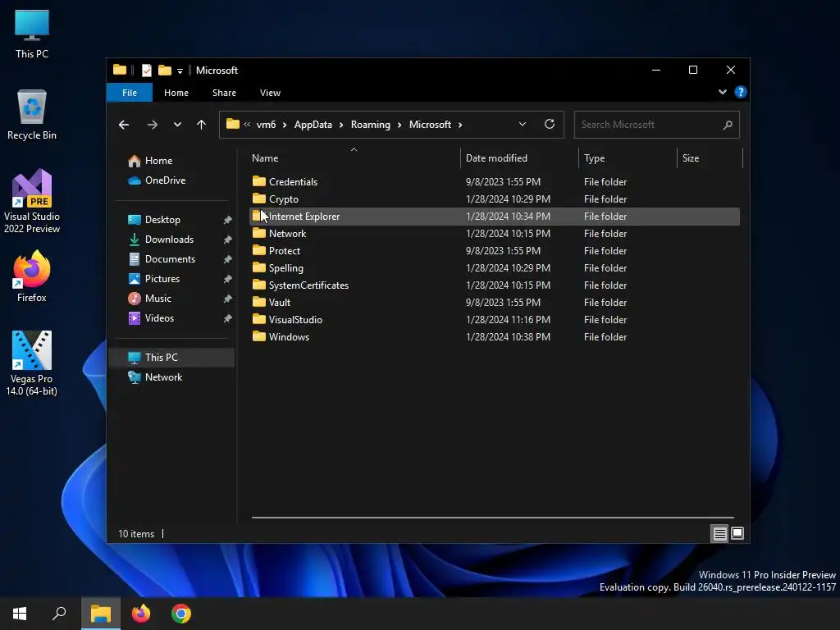The height and width of the screenshot is (630, 840).
Task: Open recent locations dropdown chevron
Action: tap(177, 125)
